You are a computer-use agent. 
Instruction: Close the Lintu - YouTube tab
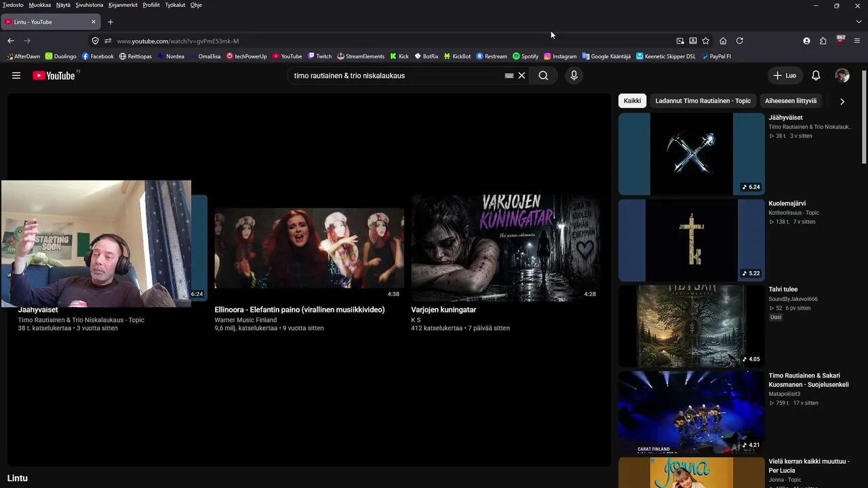94,22
